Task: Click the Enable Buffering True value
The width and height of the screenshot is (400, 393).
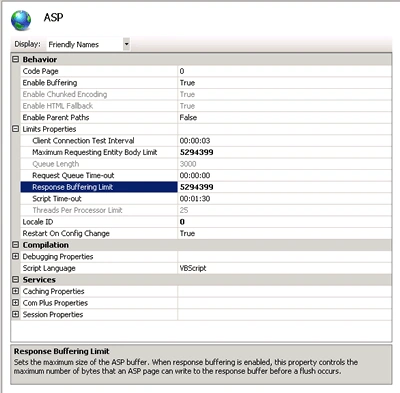Action: point(187,83)
